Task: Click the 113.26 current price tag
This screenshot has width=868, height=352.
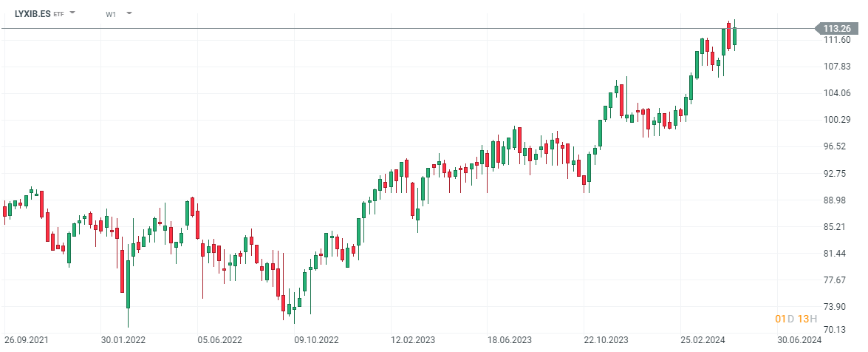Action: [835, 28]
